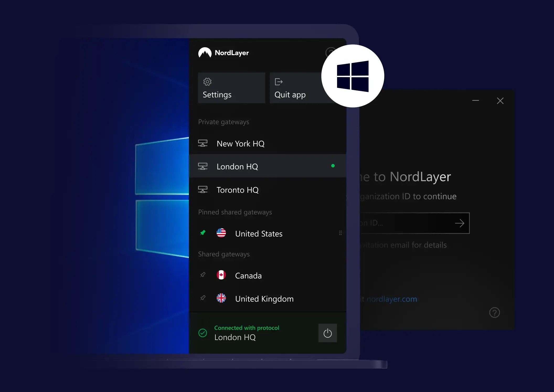
Task: Click the United Kingdom flag icon
Action: click(x=221, y=298)
